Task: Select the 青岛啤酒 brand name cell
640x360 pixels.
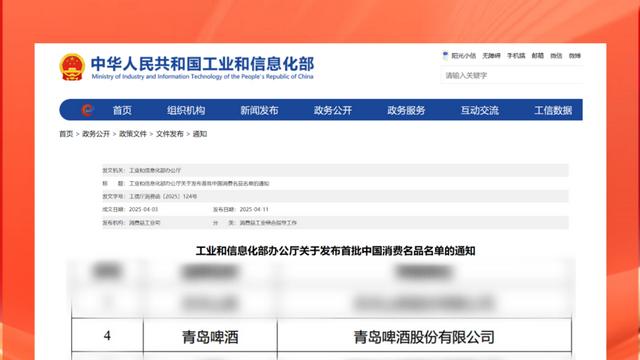Action: coord(210,335)
